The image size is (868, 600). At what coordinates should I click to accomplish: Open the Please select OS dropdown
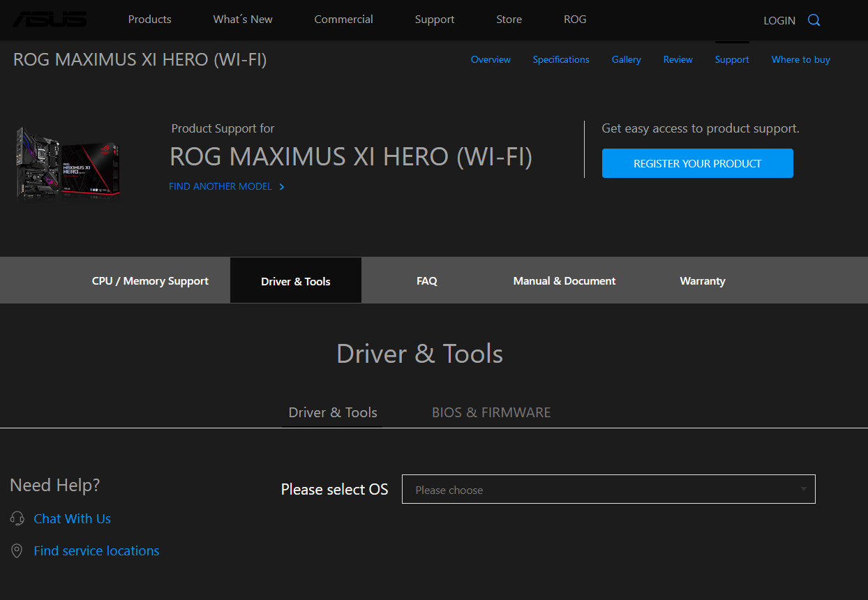click(x=608, y=489)
